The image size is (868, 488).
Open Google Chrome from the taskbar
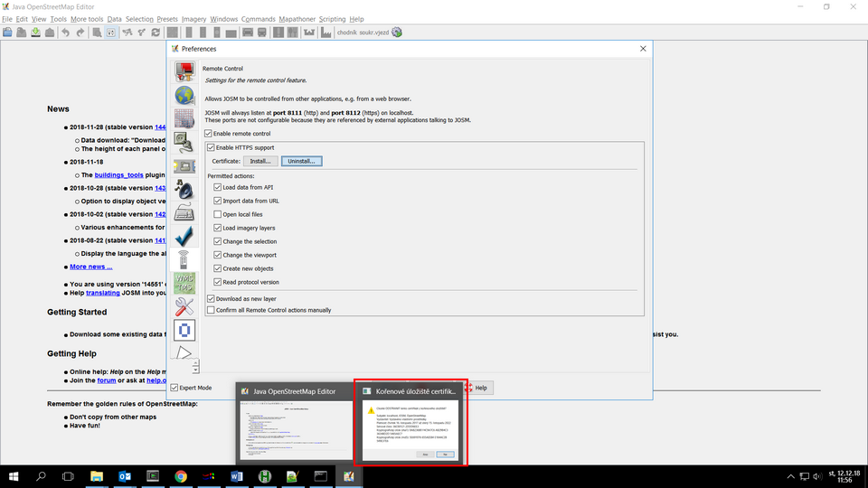pyautogui.click(x=181, y=475)
